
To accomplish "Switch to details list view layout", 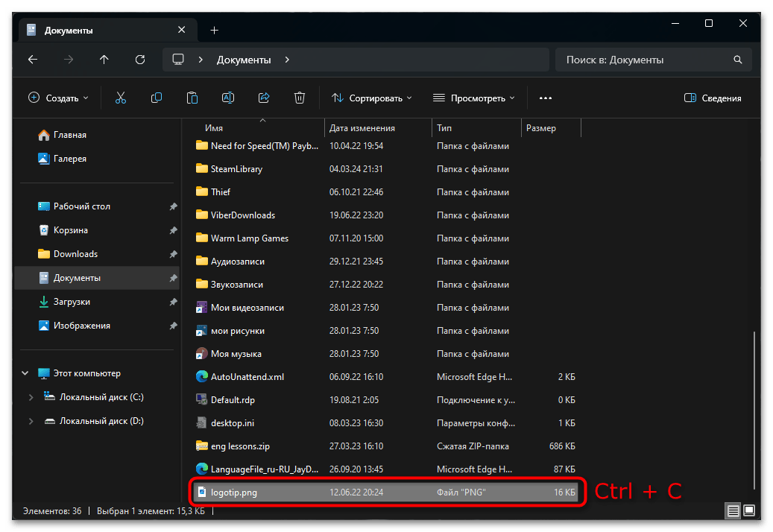I will pos(733,510).
